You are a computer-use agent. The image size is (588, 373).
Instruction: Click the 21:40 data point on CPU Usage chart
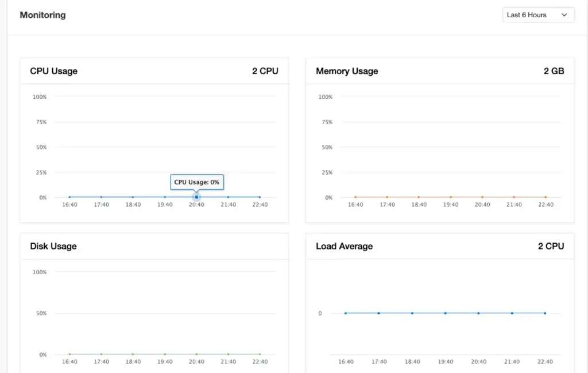[229, 197]
